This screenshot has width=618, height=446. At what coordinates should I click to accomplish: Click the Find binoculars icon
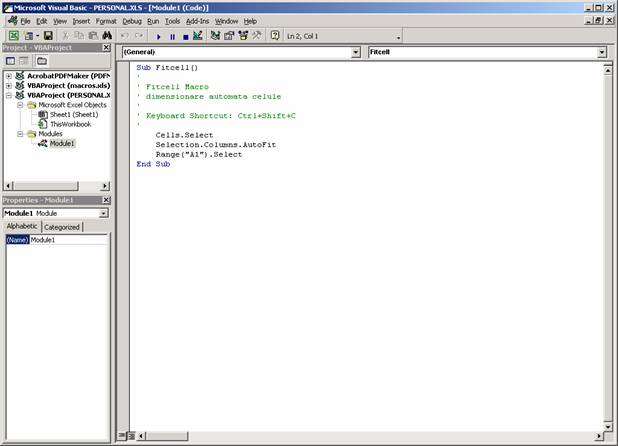point(106,35)
